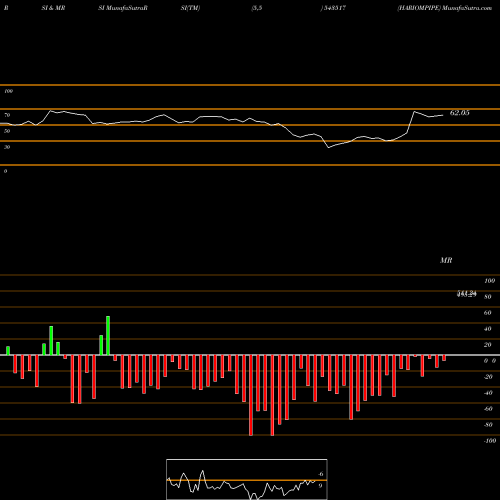Click the RSI axis label 30

7,147
